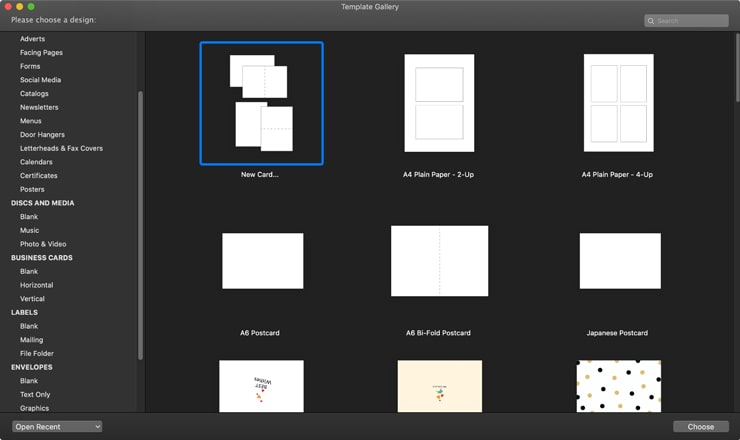Select the Door Hangers category
Viewport: 740px width, 440px height.
tap(42, 135)
